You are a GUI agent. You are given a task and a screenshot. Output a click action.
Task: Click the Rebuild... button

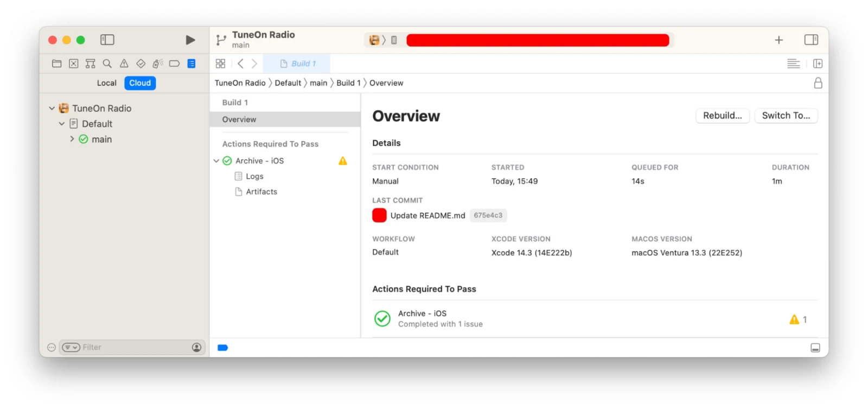point(723,116)
